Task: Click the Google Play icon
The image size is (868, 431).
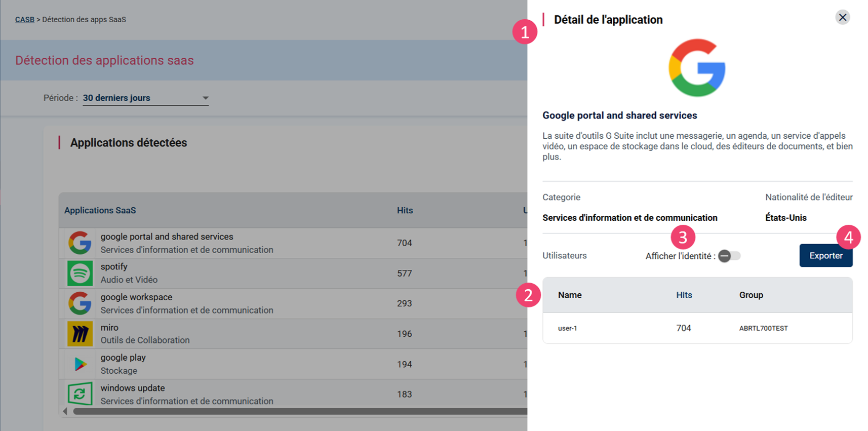Action: click(x=80, y=364)
